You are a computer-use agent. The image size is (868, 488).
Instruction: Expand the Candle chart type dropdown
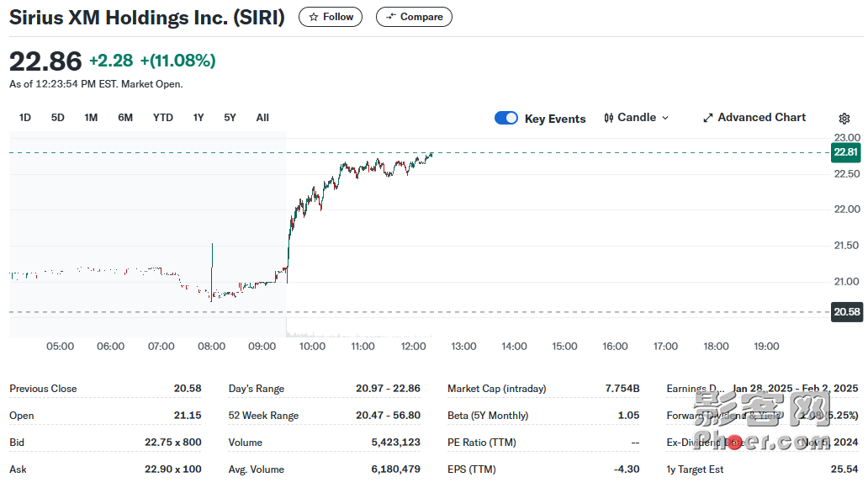click(637, 118)
